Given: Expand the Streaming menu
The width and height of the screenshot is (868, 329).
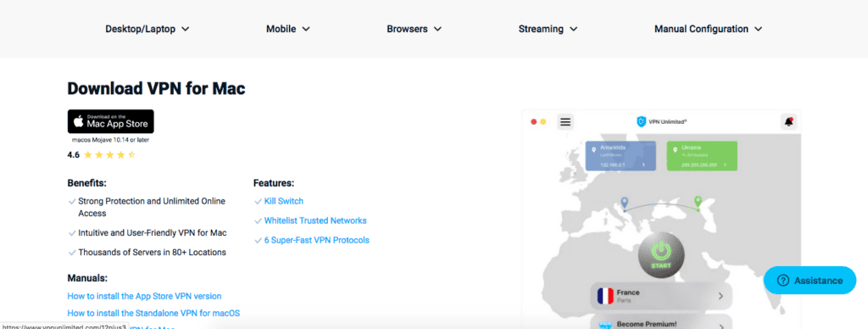Looking at the screenshot, I should 548,29.
